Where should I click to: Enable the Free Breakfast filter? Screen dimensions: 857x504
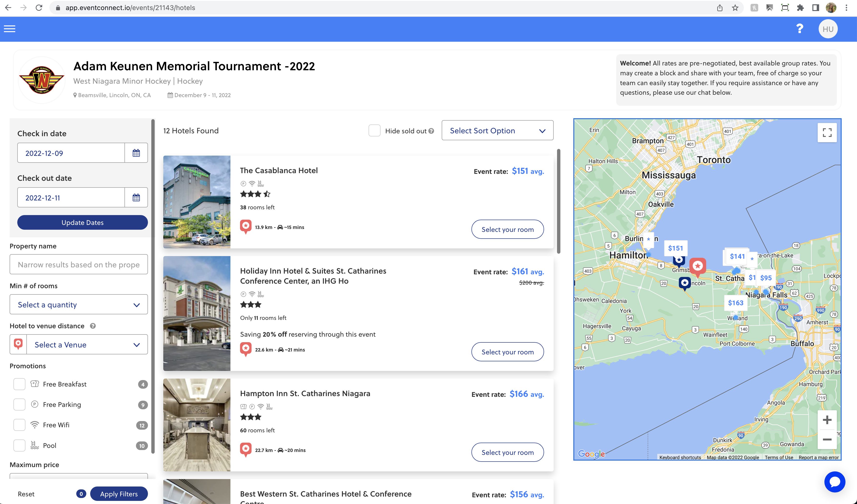click(x=19, y=384)
